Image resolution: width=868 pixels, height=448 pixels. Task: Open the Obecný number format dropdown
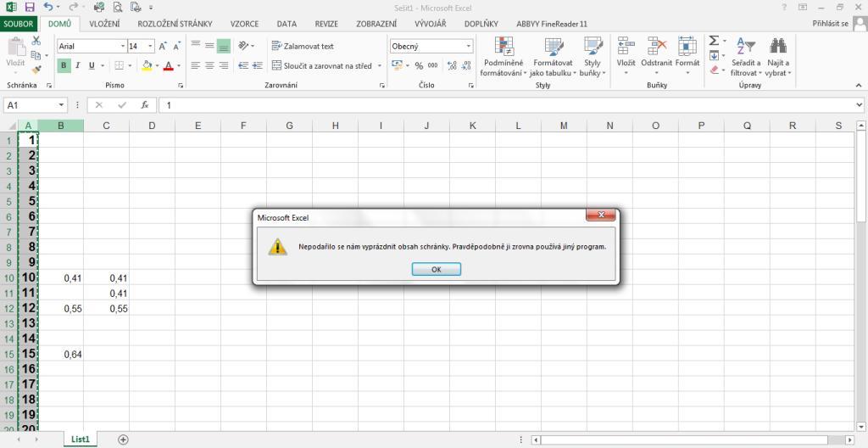point(469,47)
